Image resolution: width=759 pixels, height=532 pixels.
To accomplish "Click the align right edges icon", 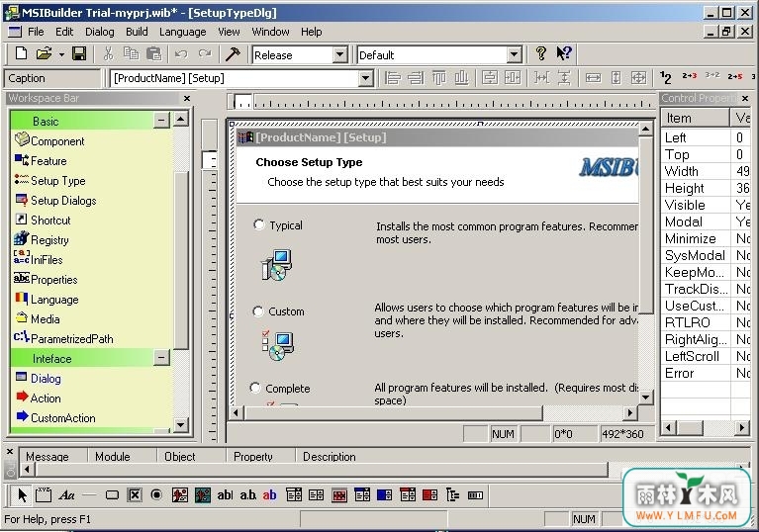I will tap(416, 77).
